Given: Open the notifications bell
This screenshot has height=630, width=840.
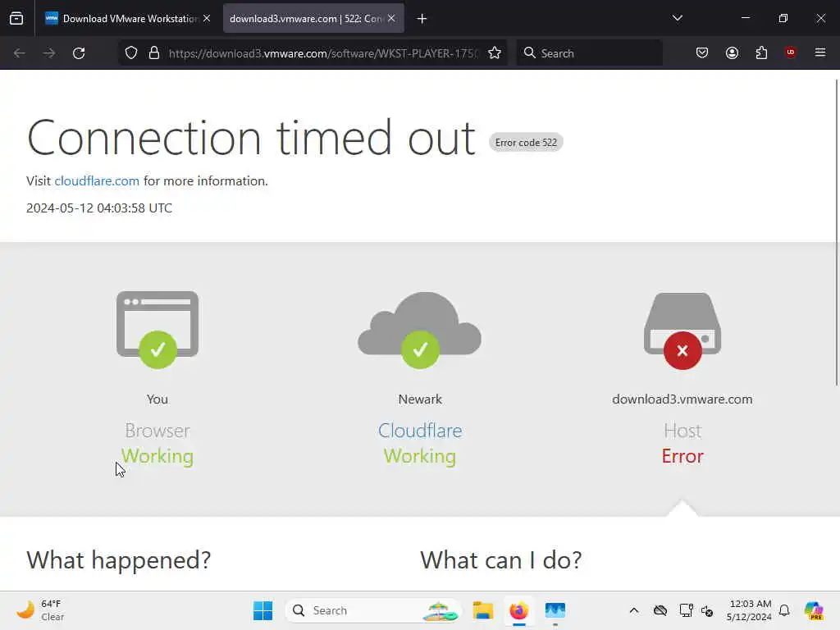Looking at the screenshot, I should 784,610.
